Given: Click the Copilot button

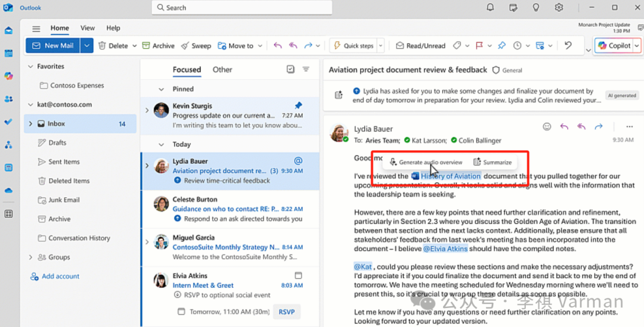Looking at the screenshot, I should pos(614,45).
